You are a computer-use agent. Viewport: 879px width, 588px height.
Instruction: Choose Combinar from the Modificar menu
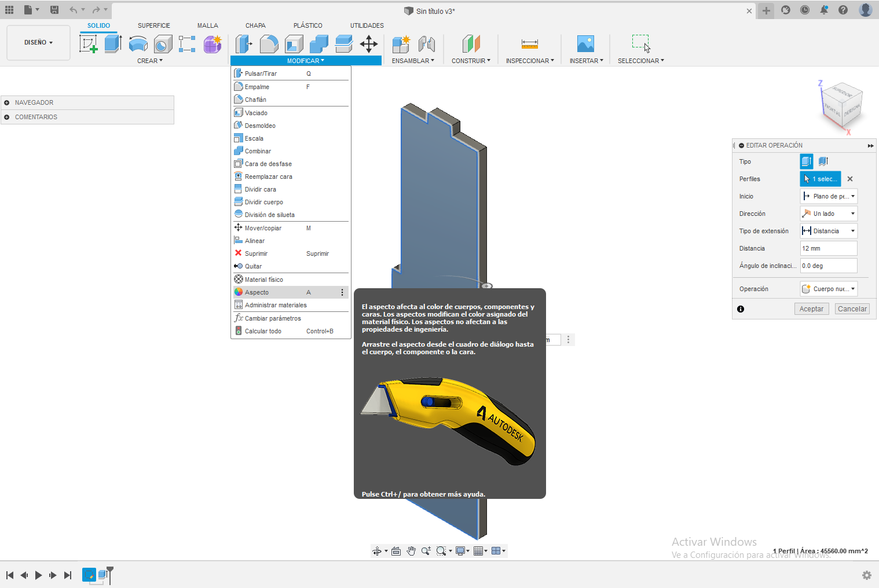coord(291,151)
